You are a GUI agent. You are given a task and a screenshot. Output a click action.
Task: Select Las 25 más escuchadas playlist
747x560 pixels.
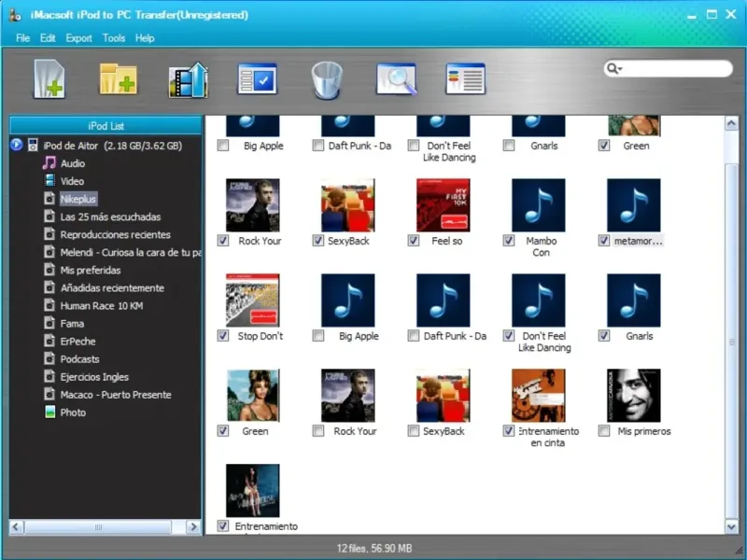(x=110, y=217)
